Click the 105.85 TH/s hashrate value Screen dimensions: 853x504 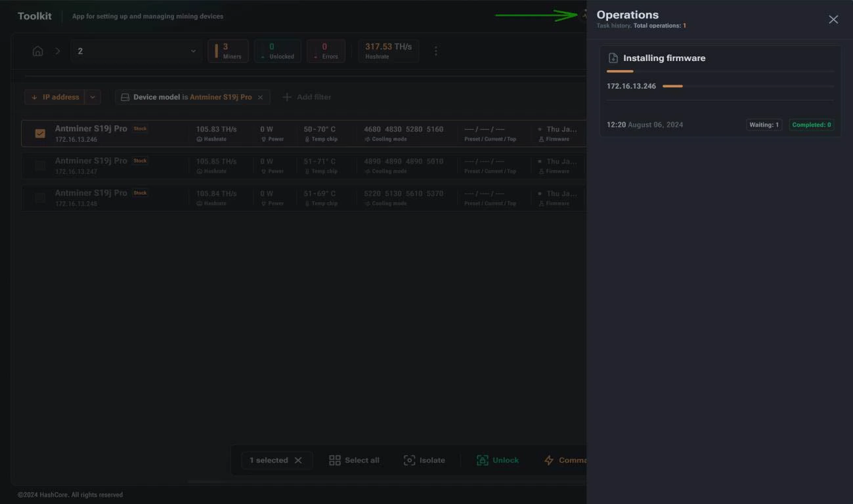216,161
